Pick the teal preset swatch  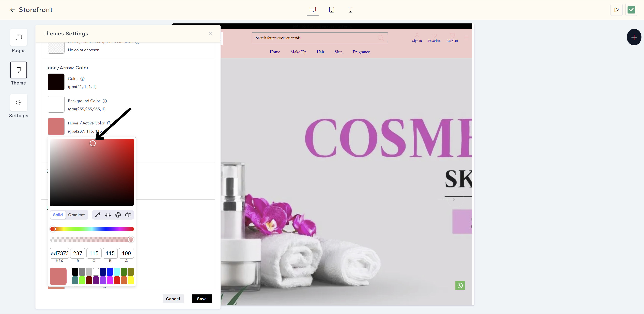click(75, 280)
